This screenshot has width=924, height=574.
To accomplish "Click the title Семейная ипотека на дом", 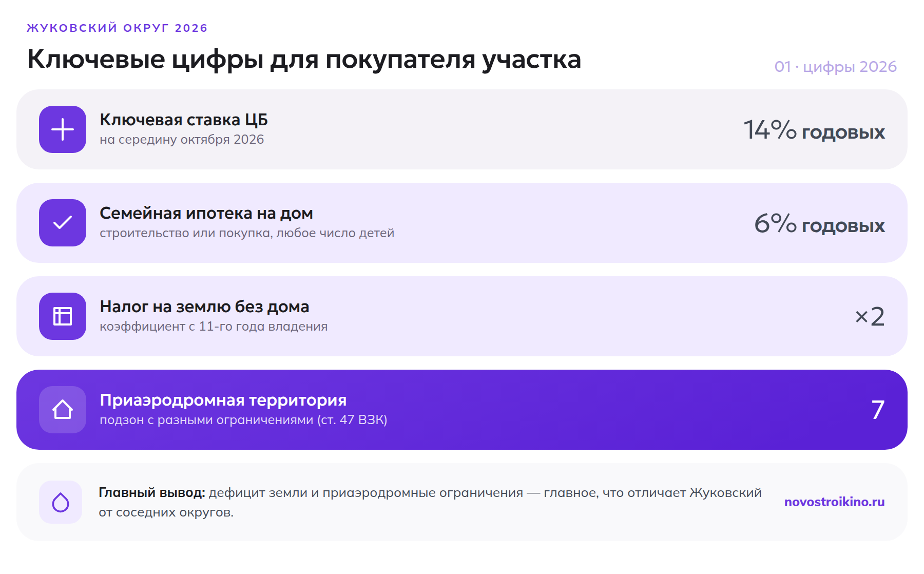I will pos(206,213).
